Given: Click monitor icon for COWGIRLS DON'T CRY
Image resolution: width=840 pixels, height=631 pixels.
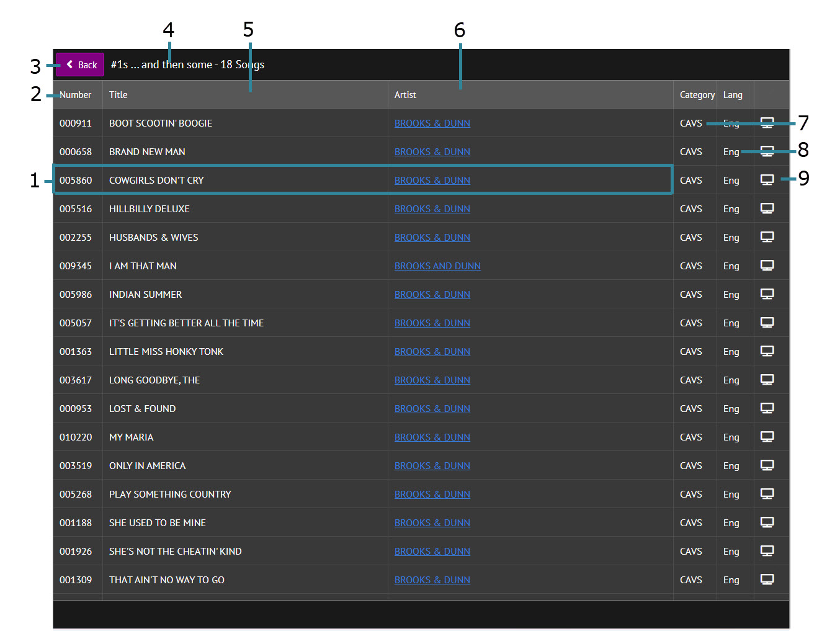Looking at the screenshot, I should pyautogui.click(x=767, y=180).
